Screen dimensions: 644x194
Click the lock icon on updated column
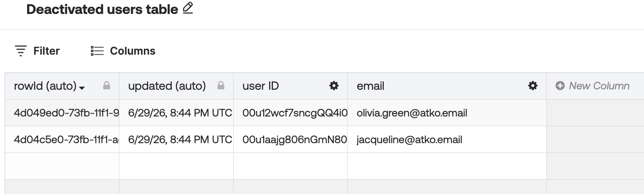tap(221, 86)
